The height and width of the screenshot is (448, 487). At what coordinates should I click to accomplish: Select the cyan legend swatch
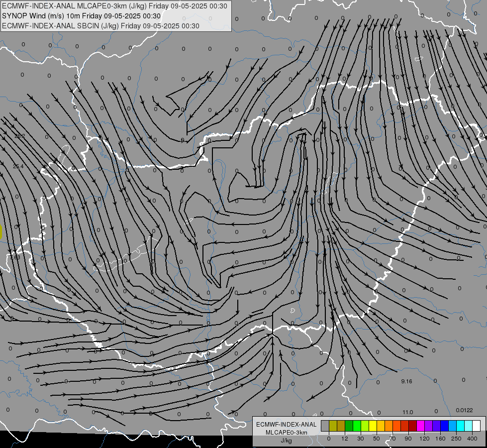pos(460,426)
